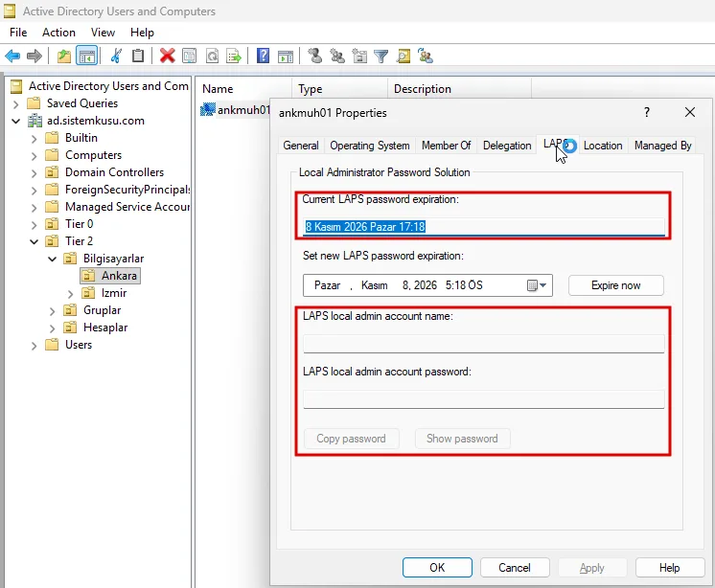Switch to the Delegation tab
Viewport: 715px width, 588px height.
point(507,146)
